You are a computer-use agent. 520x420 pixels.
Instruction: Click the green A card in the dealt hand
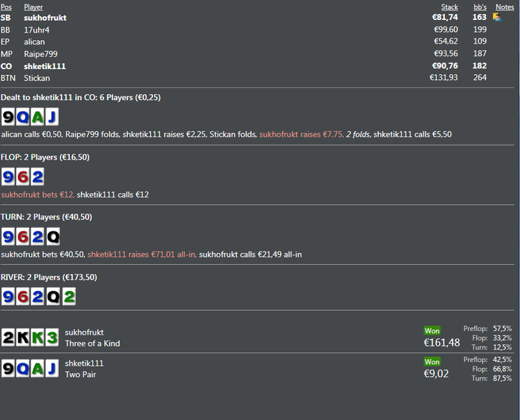(36, 117)
